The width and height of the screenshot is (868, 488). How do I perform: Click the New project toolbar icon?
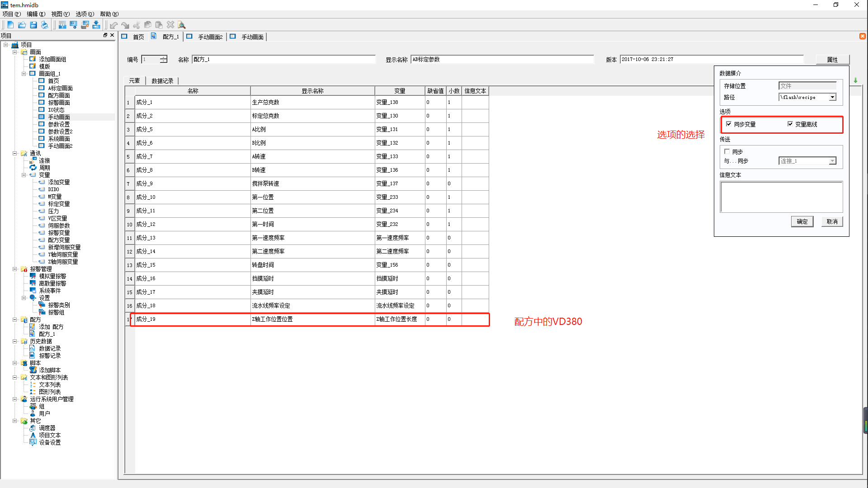click(x=10, y=25)
